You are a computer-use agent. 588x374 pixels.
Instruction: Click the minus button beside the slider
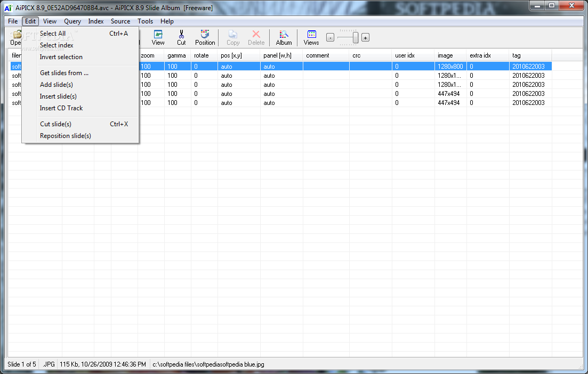(x=330, y=37)
